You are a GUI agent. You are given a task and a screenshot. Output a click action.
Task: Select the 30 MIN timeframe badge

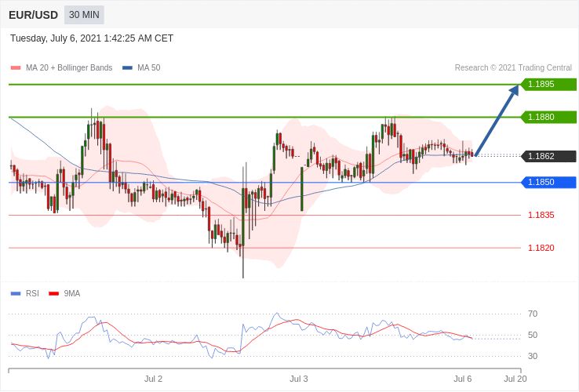(84, 15)
